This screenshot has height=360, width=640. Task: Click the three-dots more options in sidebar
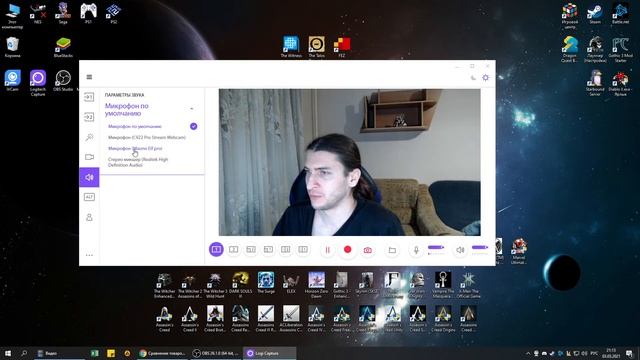89,255
